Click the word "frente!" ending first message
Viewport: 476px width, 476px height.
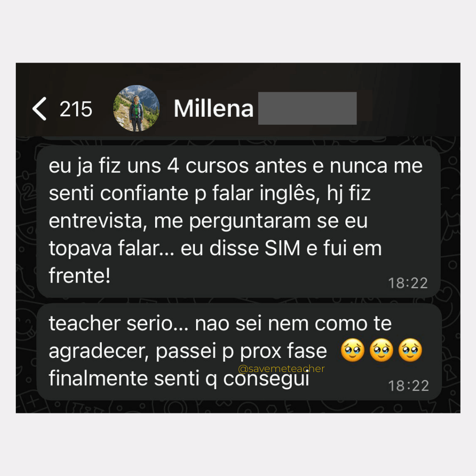(x=79, y=275)
